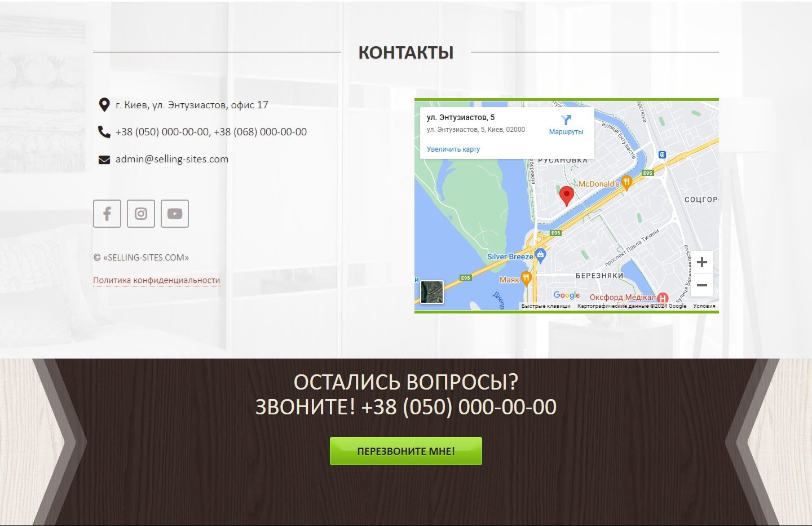Click the McDonald's marker on map
This screenshot has width=812, height=526.
[x=626, y=183]
